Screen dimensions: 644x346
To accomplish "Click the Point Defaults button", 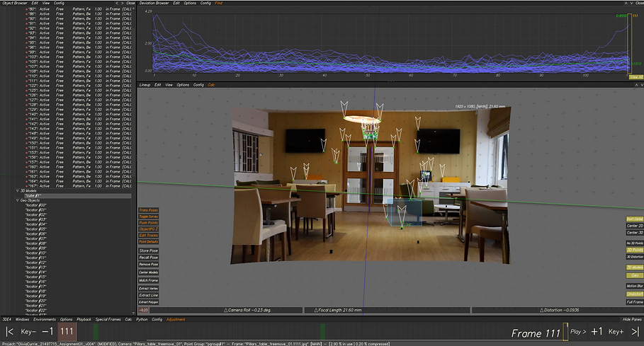I will click(148, 241).
